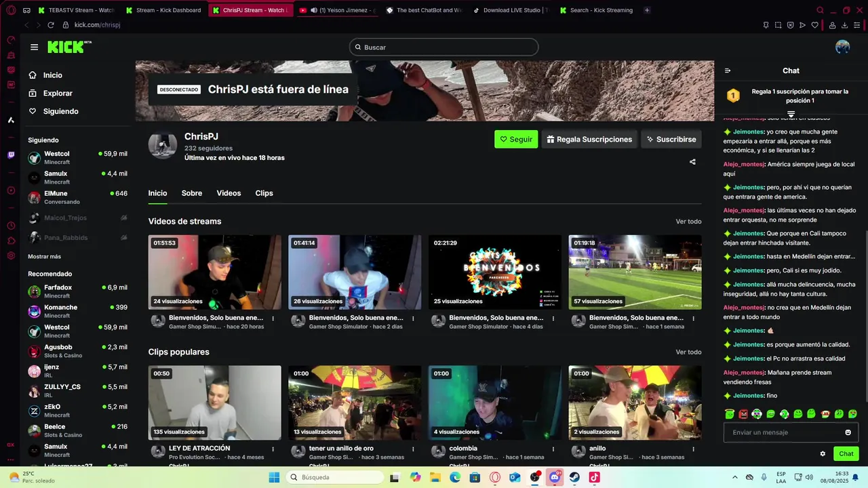The image size is (868, 488).
Task: Follow ChrisPJ with Seguir button
Action: (x=516, y=139)
